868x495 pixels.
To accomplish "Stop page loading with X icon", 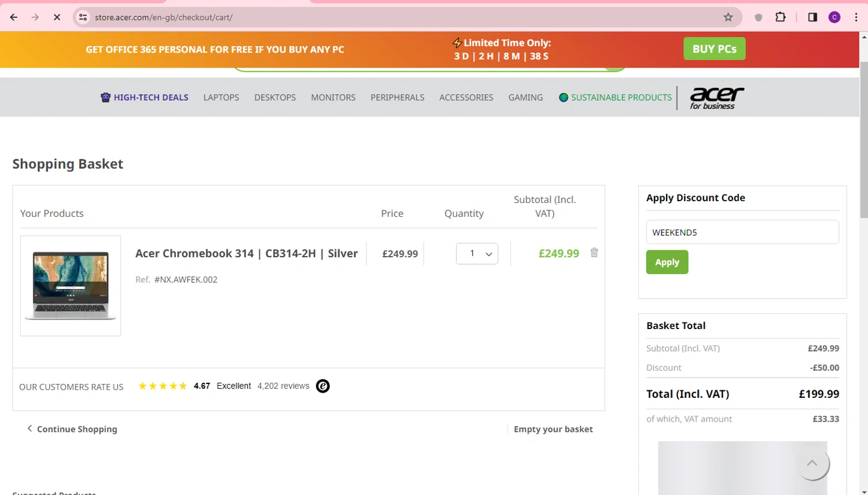I will pos(57,17).
